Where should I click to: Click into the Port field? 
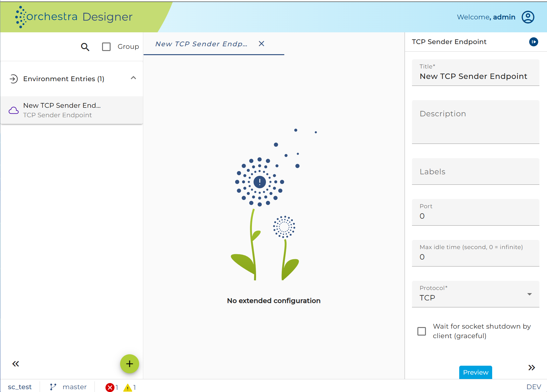click(x=475, y=212)
